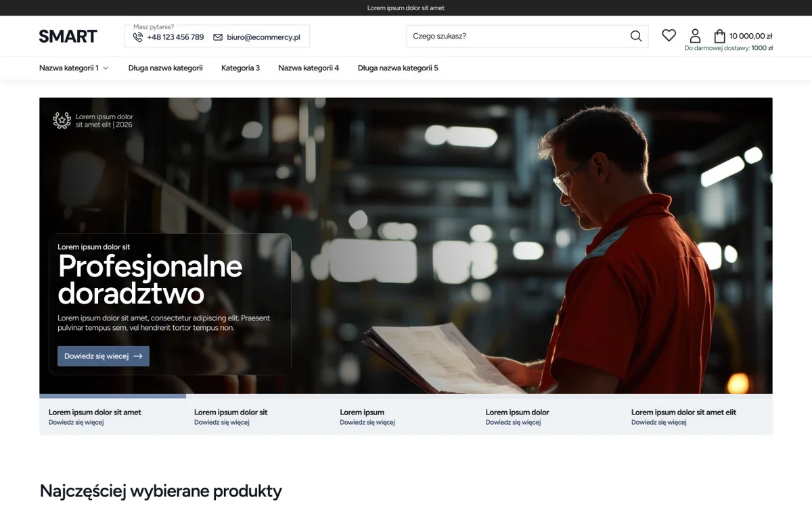Call the number +48 123 456 789

point(175,37)
